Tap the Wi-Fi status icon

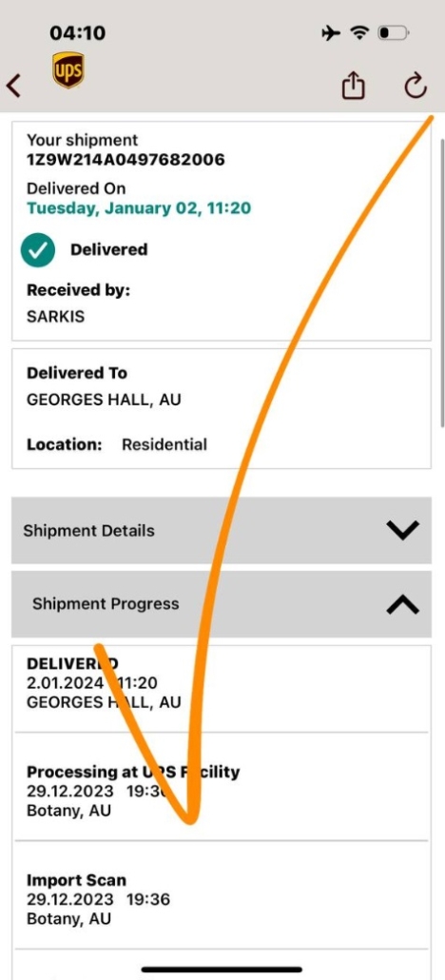(360, 32)
